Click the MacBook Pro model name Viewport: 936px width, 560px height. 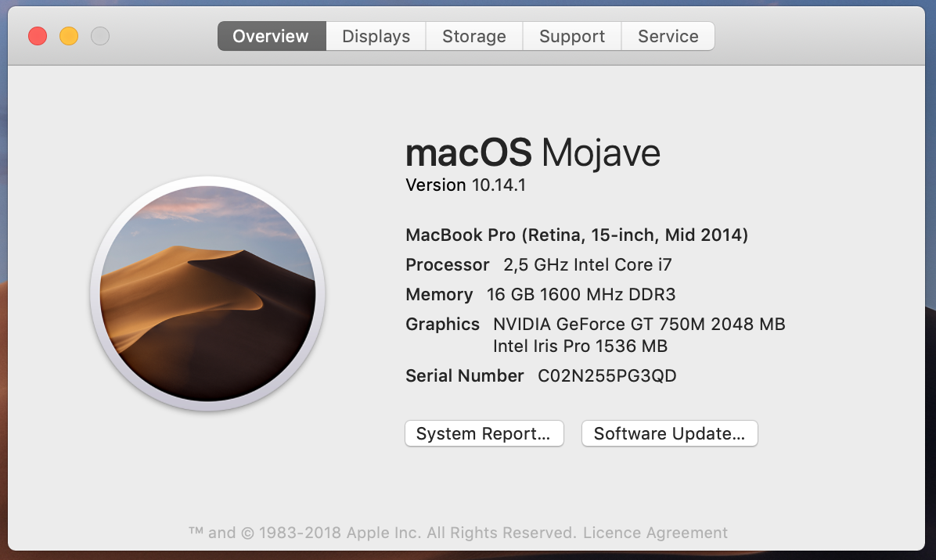[577, 235]
